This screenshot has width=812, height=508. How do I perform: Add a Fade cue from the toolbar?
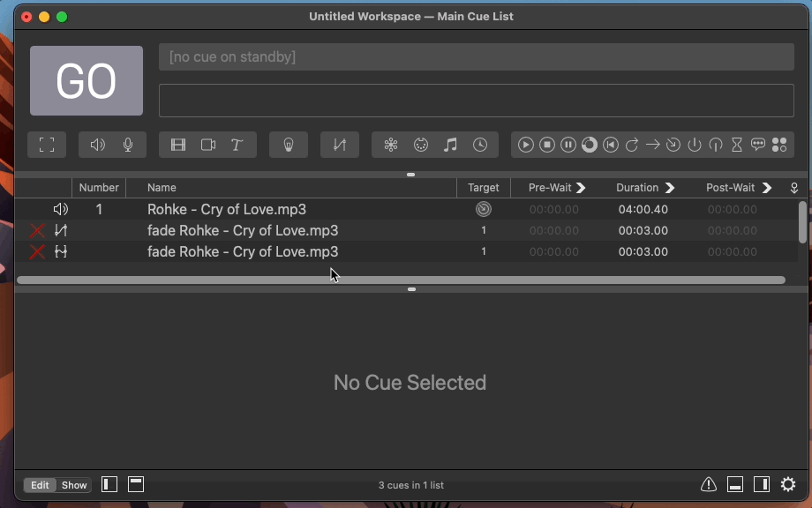[339, 145]
